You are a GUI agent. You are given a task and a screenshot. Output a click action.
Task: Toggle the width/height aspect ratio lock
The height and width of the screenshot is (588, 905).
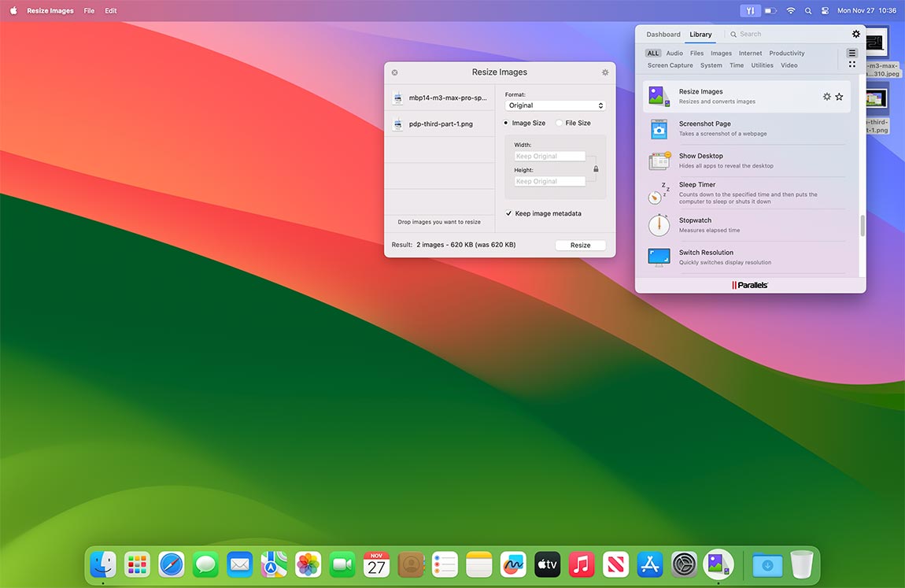point(596,168)
